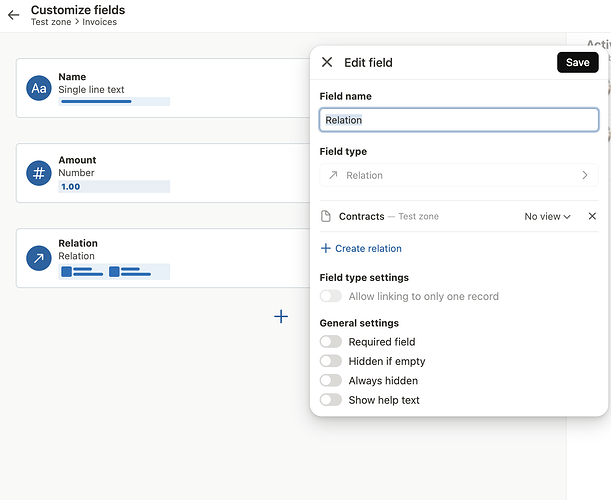Click the Name field text preview bar
The width and height of the screenshot is (611, 500).
point(114,102)
